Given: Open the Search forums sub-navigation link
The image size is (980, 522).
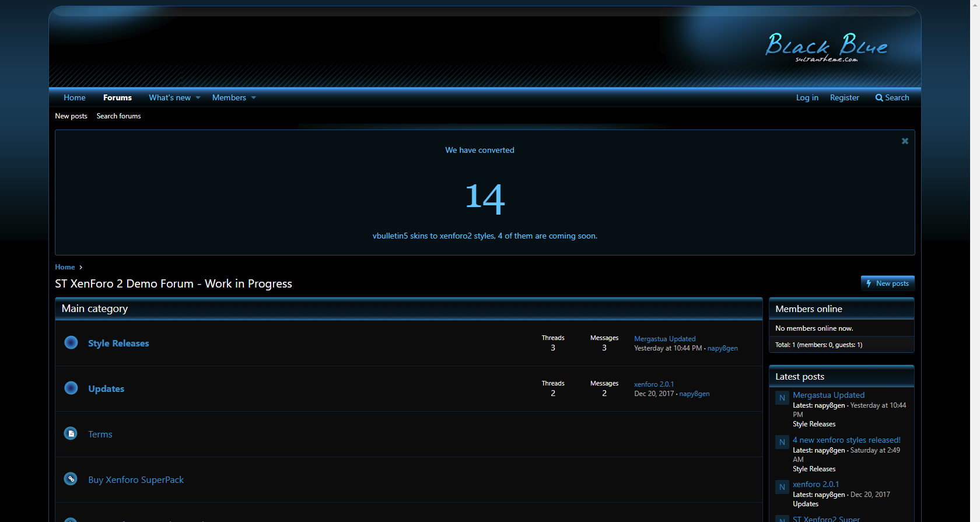Looking at the screenshot, I should click(x=118, y=116).
